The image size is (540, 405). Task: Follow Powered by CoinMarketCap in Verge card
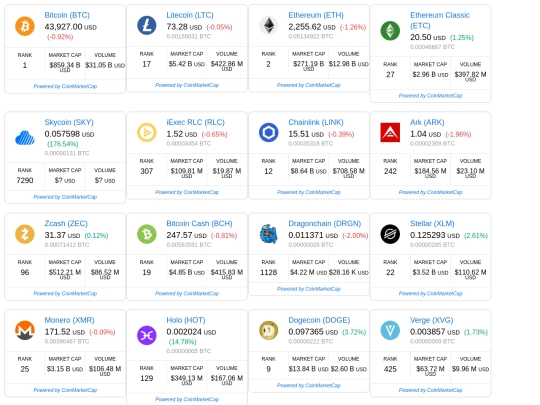[430, 390]
